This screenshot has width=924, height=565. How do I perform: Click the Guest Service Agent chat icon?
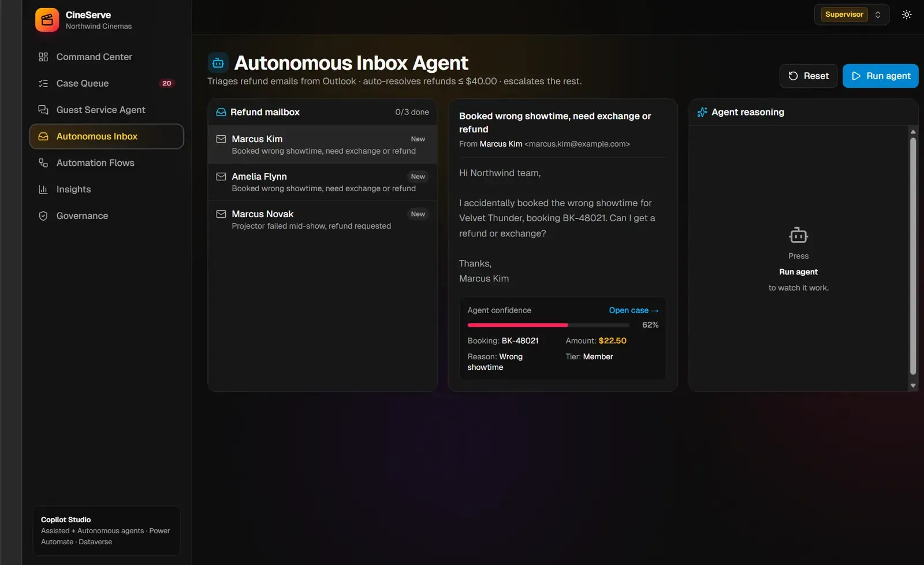tap(43, 110)
